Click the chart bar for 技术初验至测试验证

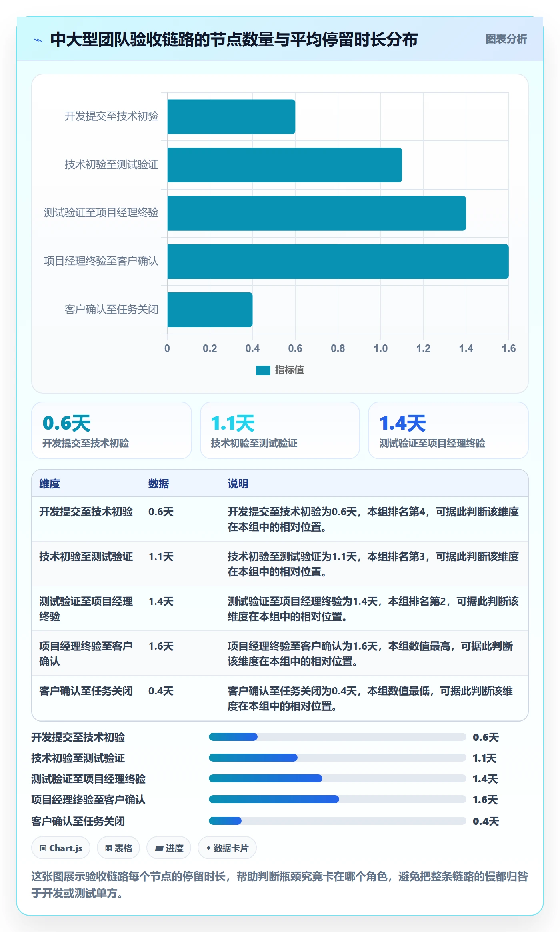pos(284,165)
